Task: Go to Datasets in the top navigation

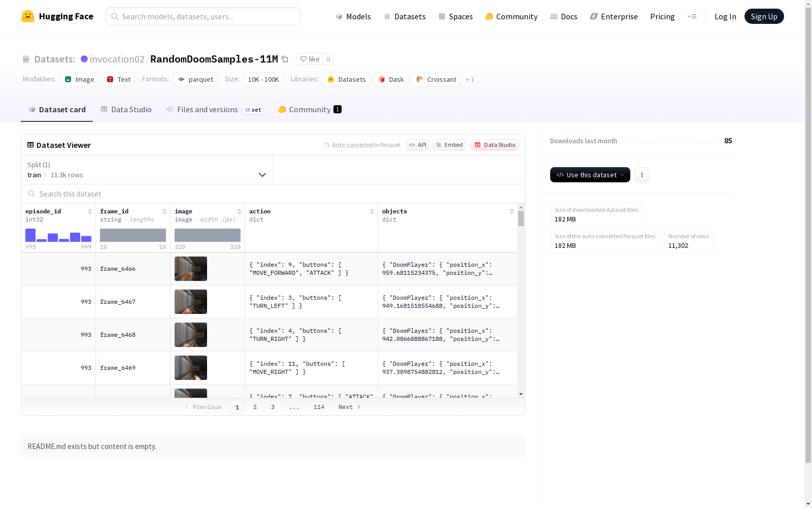Action: pos(404,16)
